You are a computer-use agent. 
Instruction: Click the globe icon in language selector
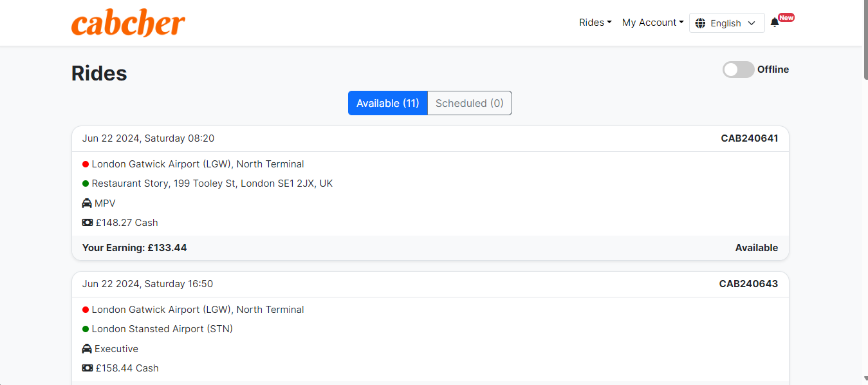point(700,23)
